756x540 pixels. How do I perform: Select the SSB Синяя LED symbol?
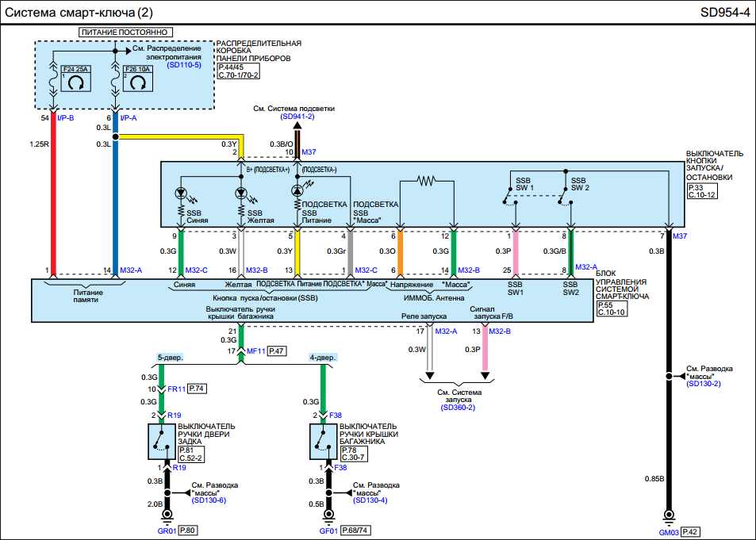click(x=182, y=193)
